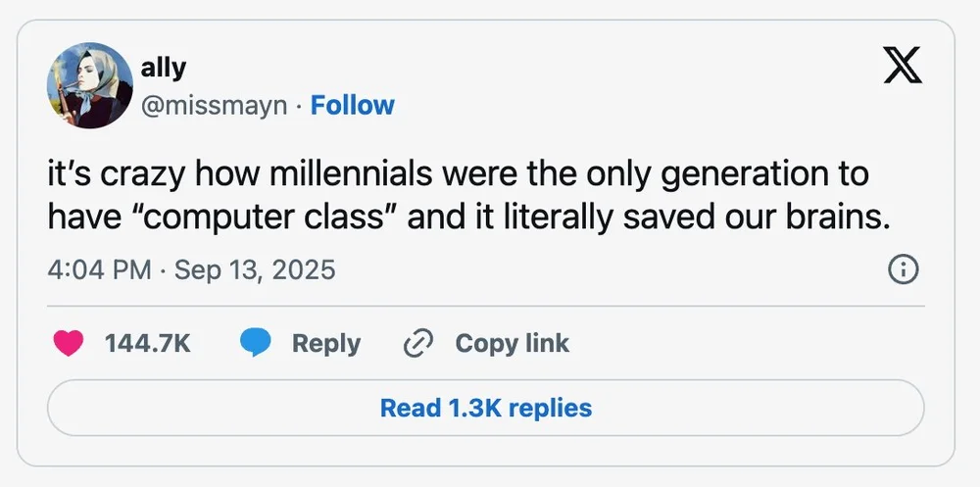Open ally's profile picture

(90, 85)
